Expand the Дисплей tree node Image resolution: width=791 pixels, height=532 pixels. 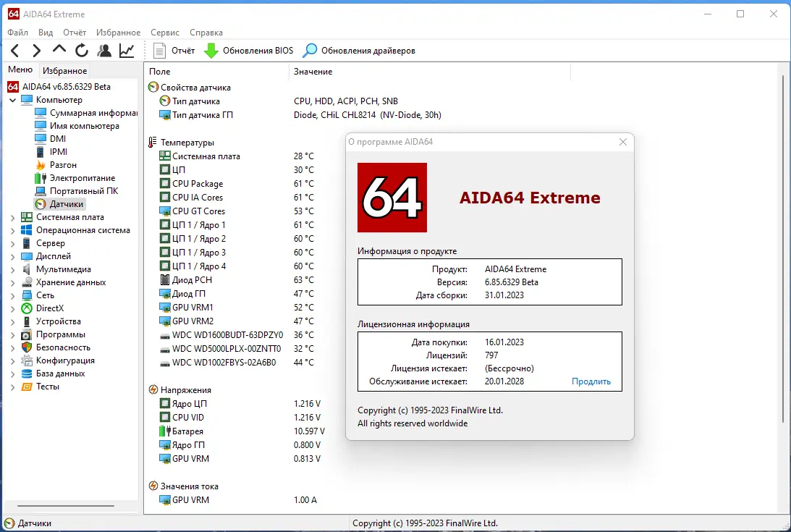point(12,257)
